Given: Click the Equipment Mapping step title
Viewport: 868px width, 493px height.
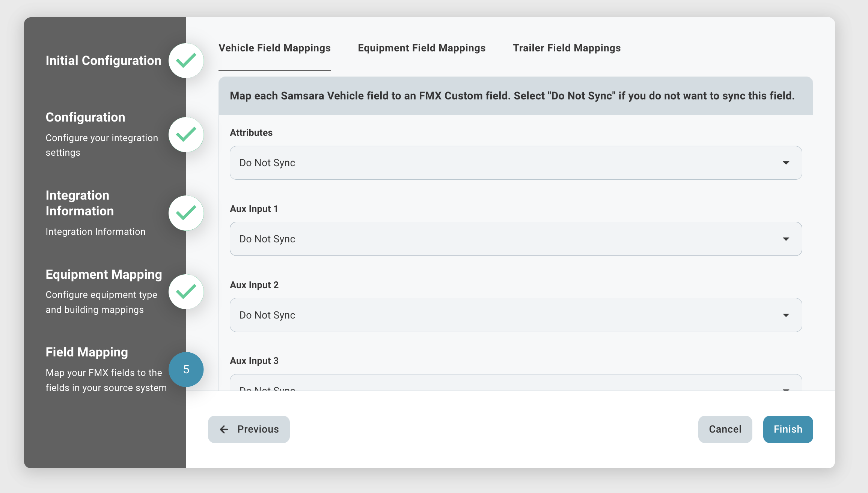Looking at the screenshot, I should tap(104, 274).
